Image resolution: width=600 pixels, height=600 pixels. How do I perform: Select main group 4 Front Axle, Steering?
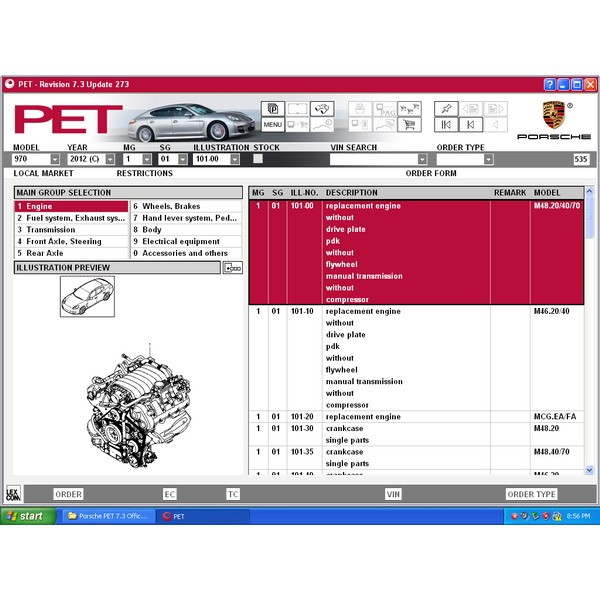coord(72,241)
